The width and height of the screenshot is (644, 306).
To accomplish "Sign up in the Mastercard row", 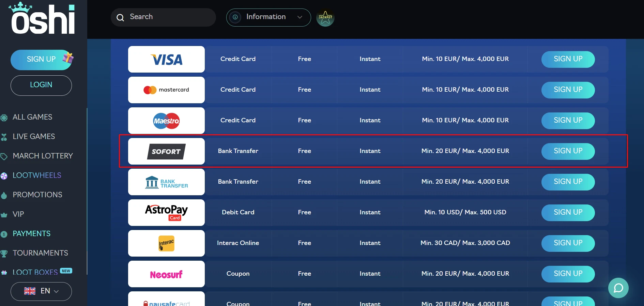I will pyautogui.click(x=568, y=90).
